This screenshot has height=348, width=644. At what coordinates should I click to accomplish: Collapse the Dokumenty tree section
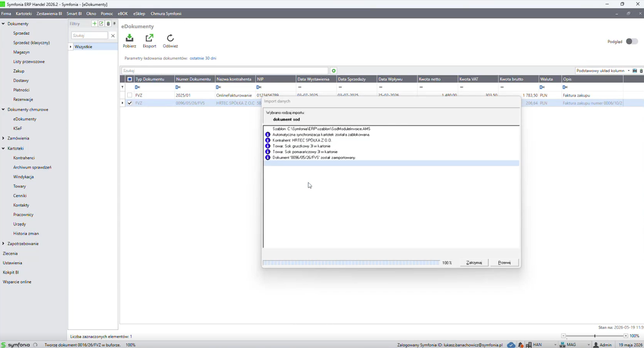pyautogui.click(x=3, y=24)
